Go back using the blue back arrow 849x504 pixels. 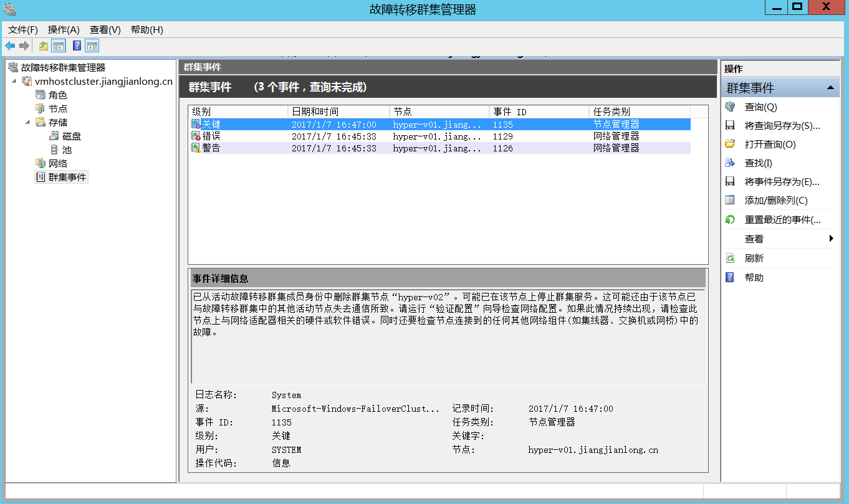click(10, 45)
